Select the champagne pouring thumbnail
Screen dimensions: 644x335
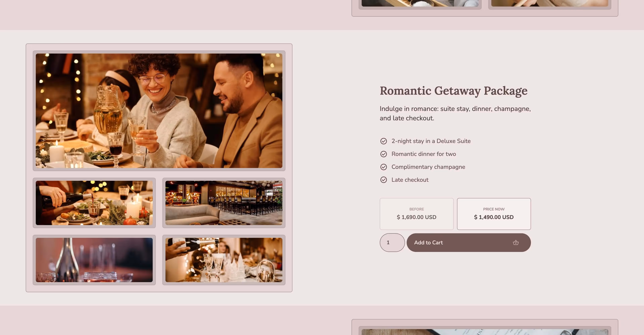click(224, 260)
